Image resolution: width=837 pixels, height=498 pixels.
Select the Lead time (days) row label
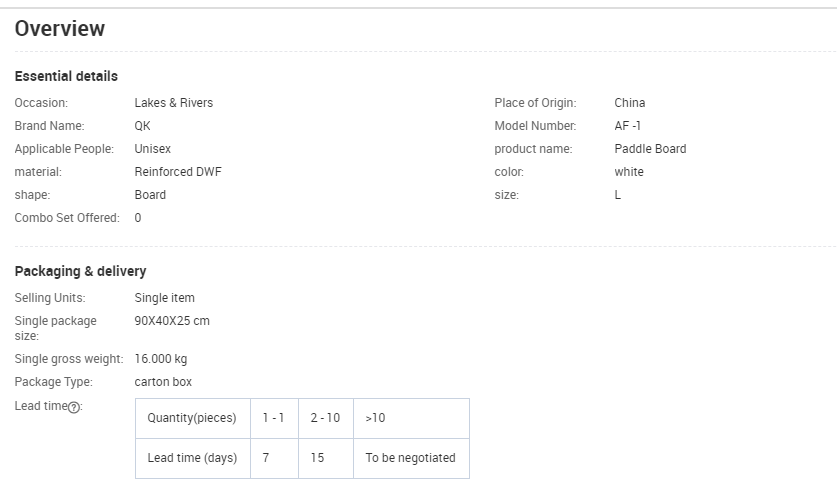192,458
